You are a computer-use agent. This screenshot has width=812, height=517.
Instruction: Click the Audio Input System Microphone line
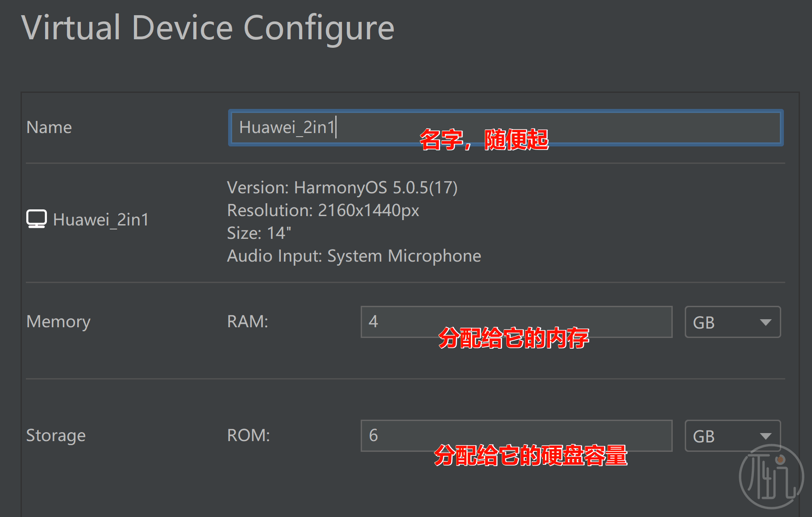coord(354,256)
